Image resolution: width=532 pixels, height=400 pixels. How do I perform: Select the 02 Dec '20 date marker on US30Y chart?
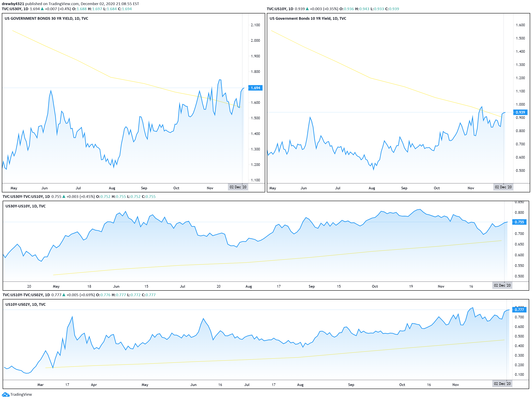click(238, 187)
